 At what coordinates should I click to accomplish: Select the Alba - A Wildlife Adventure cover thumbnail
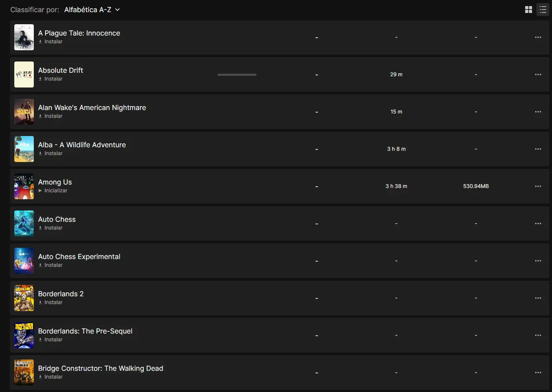coord(24,149)
